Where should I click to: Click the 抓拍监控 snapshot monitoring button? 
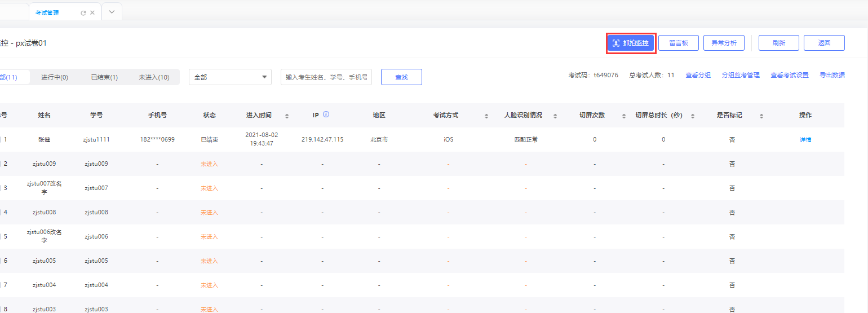(631, 43)
